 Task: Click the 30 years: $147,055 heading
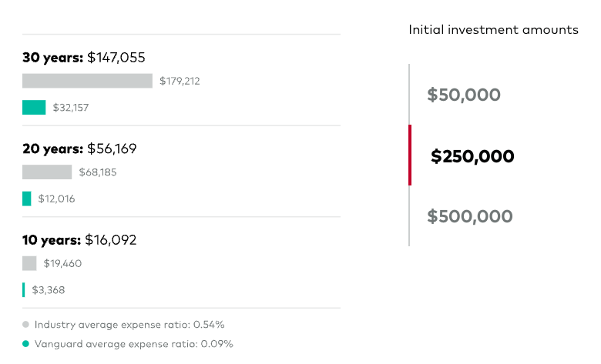pos(84,57)
